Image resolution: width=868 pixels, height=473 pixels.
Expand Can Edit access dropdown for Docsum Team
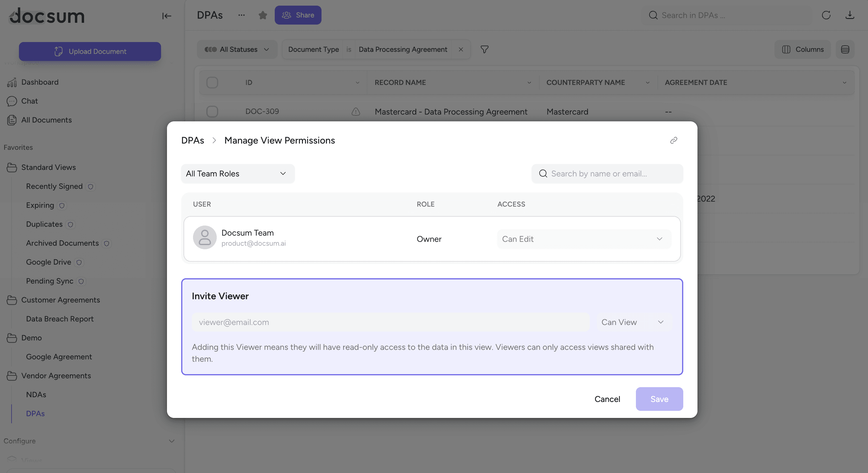pyautogui.click(x=584, y=239)
